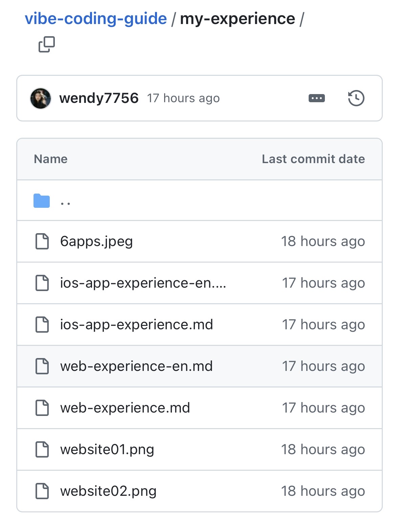Click the '17 hours ago' latest commit timestamp
The width and height of the screenshot is (399, 532).
[x=183, y=98]
